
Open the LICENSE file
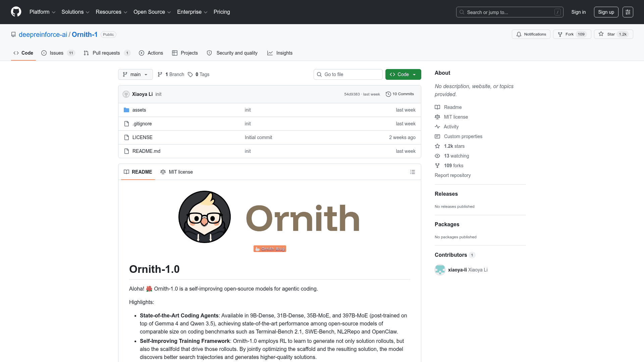point(142,137)
